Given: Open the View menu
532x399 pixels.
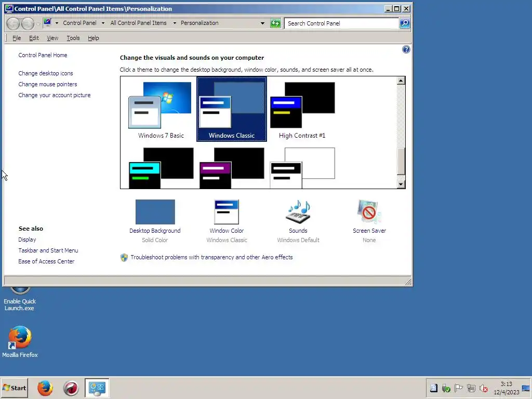Looking at the screenshot, I should click(x=52, y=38).
